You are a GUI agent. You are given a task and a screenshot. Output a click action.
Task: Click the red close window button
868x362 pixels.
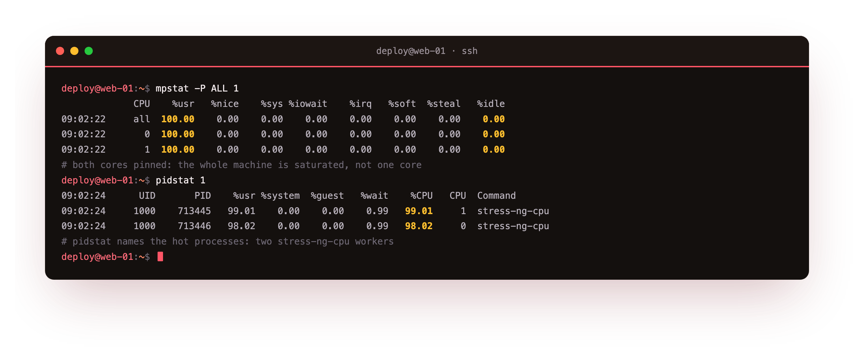tap(60, 51)
